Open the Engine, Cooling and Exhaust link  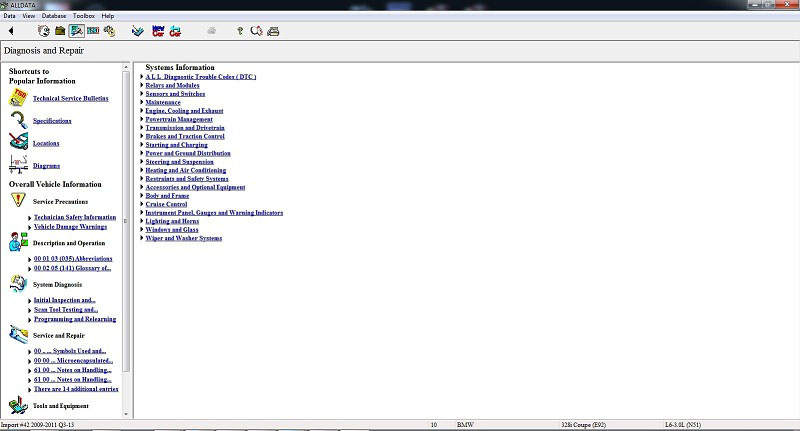click(x=184, y=110)
